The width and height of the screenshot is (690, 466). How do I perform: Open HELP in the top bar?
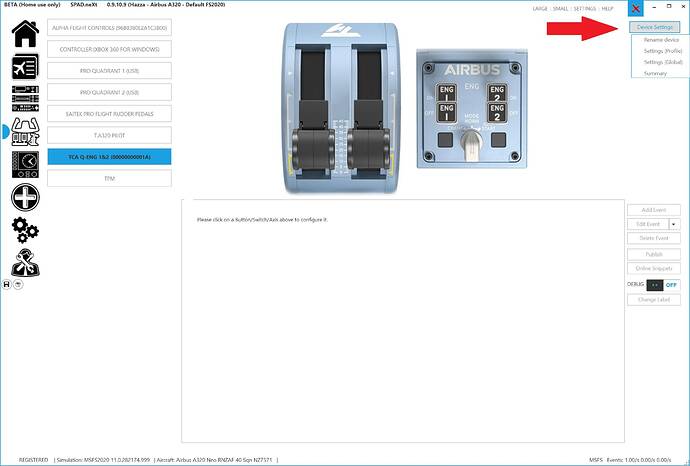point(607,8)
